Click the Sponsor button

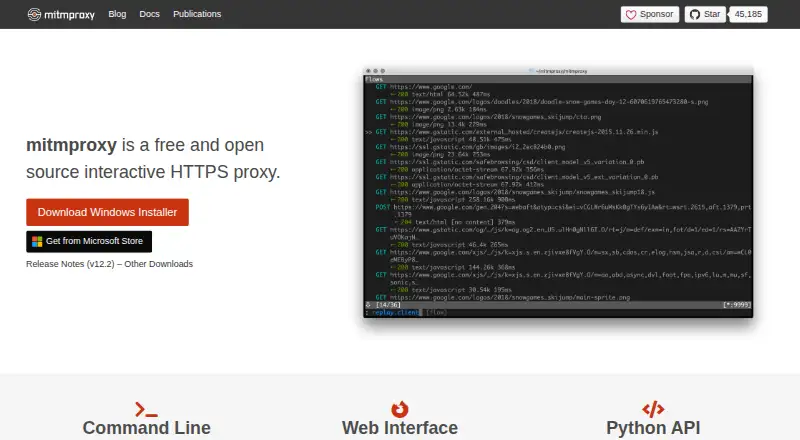(x=649, y=14)
